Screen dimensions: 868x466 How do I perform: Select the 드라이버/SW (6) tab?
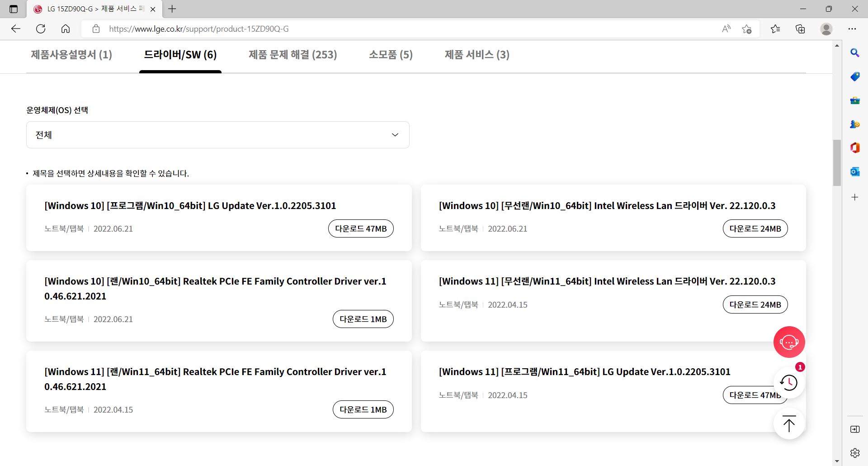[x=180, y=55]
